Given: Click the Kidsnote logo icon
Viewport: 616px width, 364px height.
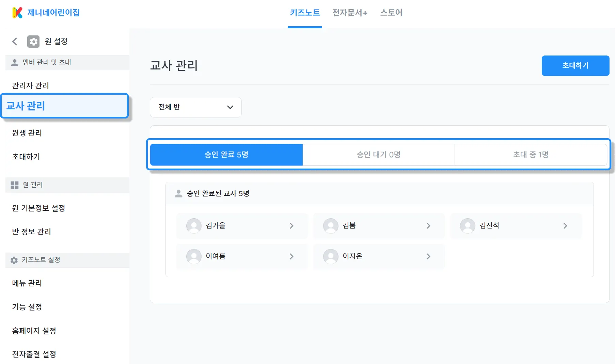Looking at the screenshot, I should 17,13.
